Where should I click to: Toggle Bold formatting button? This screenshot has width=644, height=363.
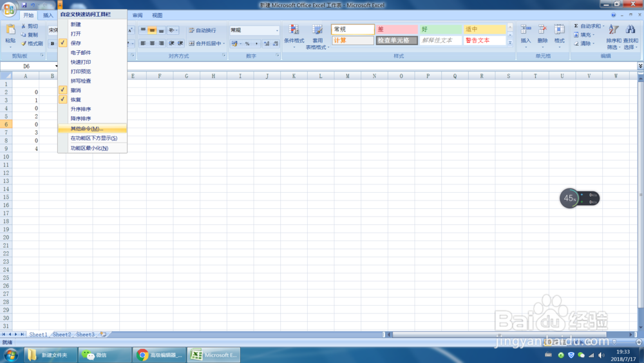coord(53,43)
